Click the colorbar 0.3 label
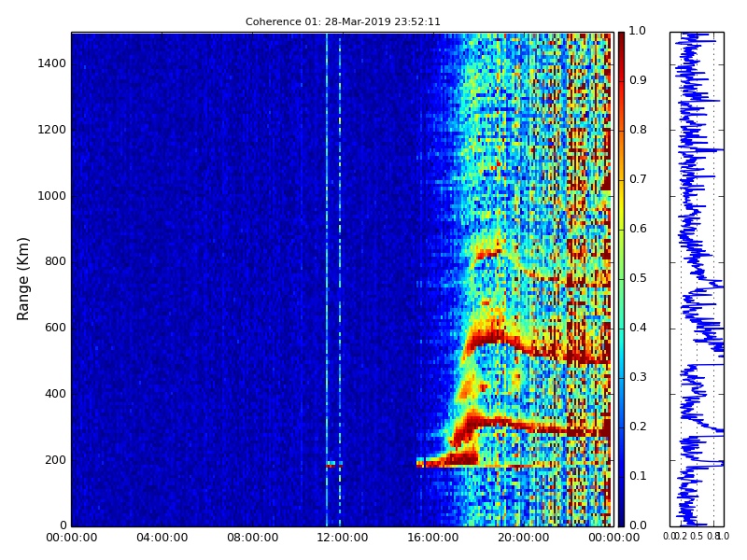Image resolution: width=747 pixels, height=560 pixels. (x=638, y=377)
